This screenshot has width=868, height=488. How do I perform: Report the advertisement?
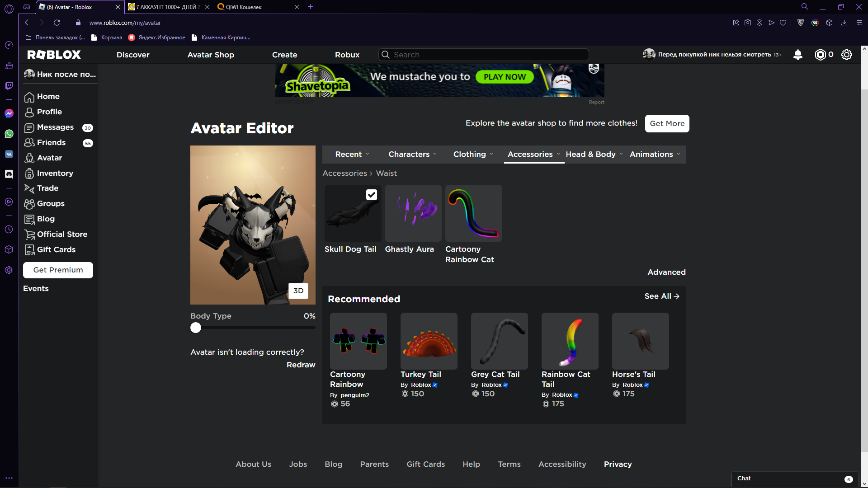[x=596, y=103]
